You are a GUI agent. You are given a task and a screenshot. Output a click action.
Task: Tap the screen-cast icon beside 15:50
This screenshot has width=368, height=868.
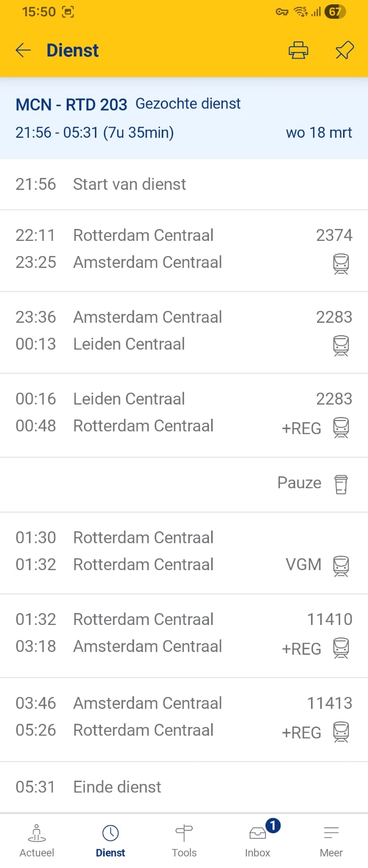(x=68, y=11)
